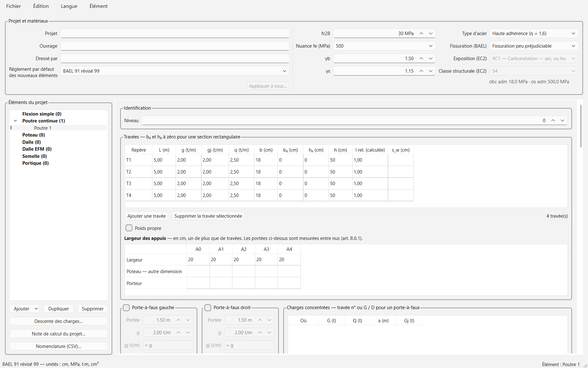Image resolution: width=588 pixels, height=368 pixels.
Task: Decrease γs value with down arrow
Action: 431,71
